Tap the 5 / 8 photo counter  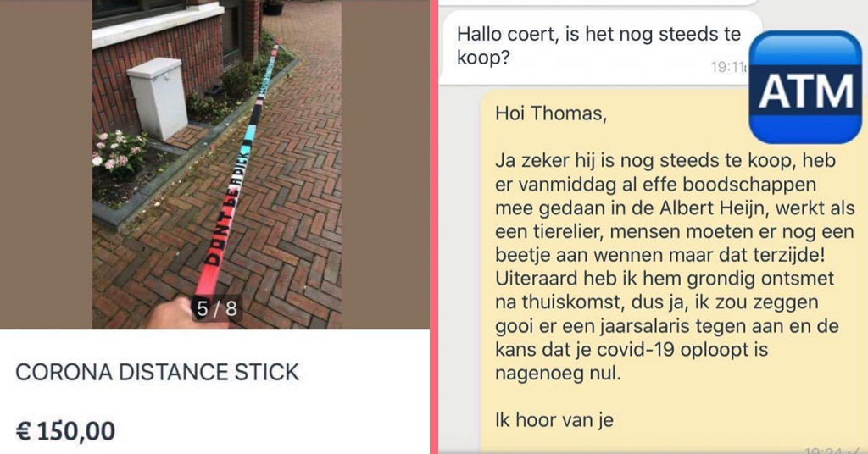[216, 308]
